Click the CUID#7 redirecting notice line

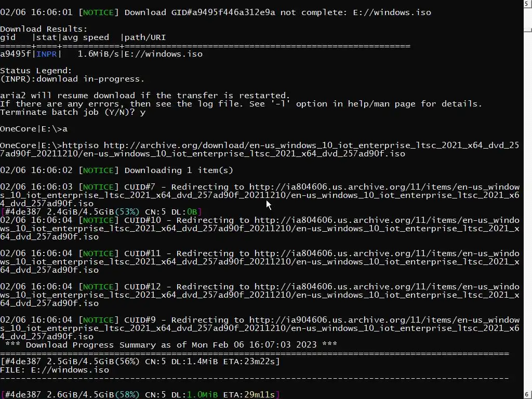(x=260, y=195)
